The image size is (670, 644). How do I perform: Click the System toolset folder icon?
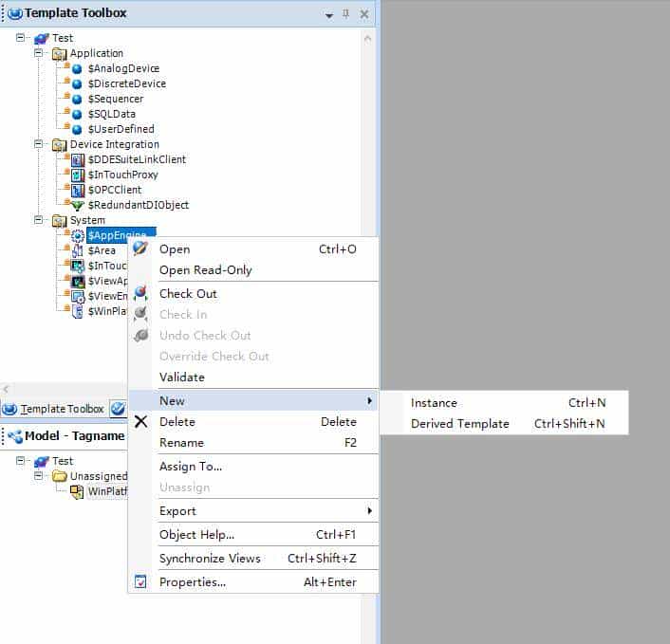(59, 221)
